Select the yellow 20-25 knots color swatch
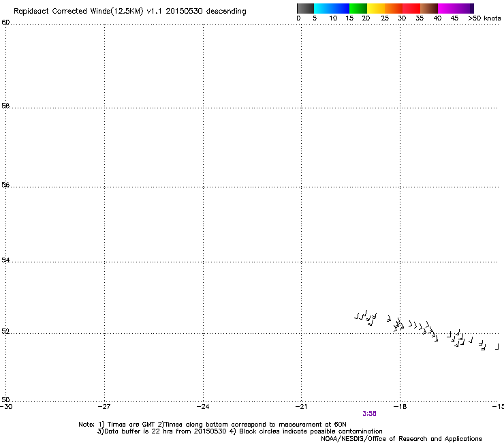This screenshot has width=504, height=443. 376,8
